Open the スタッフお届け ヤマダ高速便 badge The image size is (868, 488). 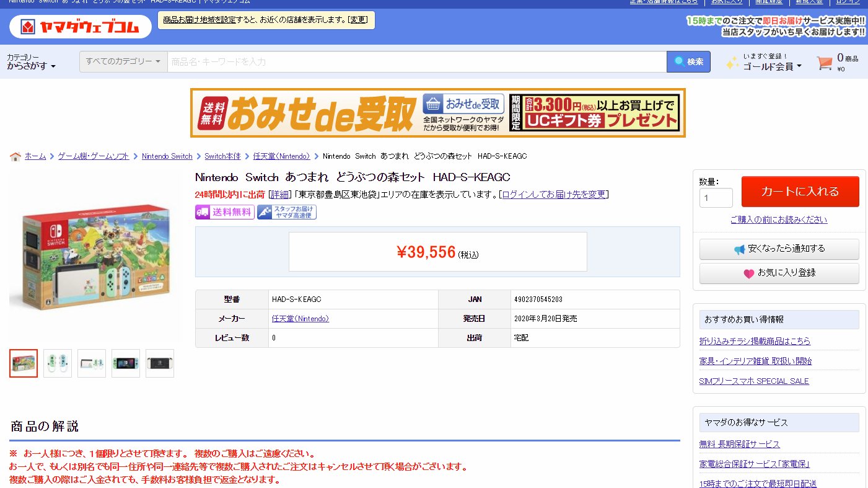point(286,211)
